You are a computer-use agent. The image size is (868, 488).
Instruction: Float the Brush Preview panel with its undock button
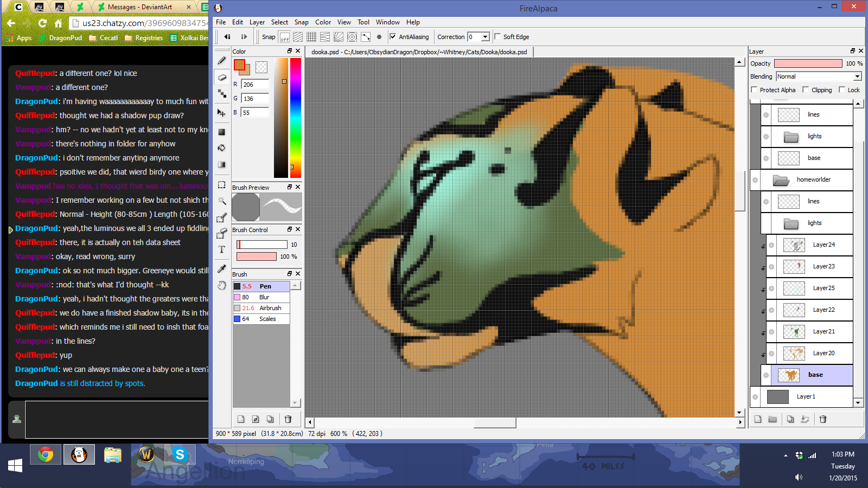pos(290,187)
